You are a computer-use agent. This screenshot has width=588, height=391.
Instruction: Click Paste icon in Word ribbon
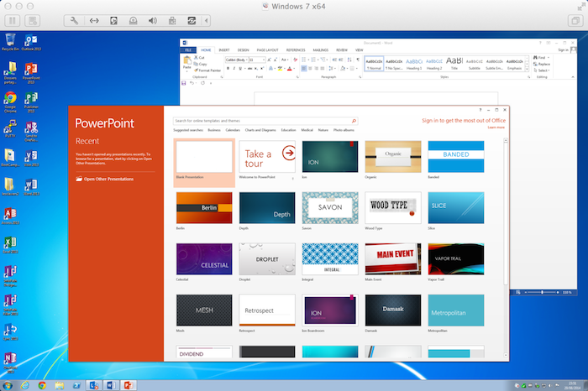pos(187,60)
